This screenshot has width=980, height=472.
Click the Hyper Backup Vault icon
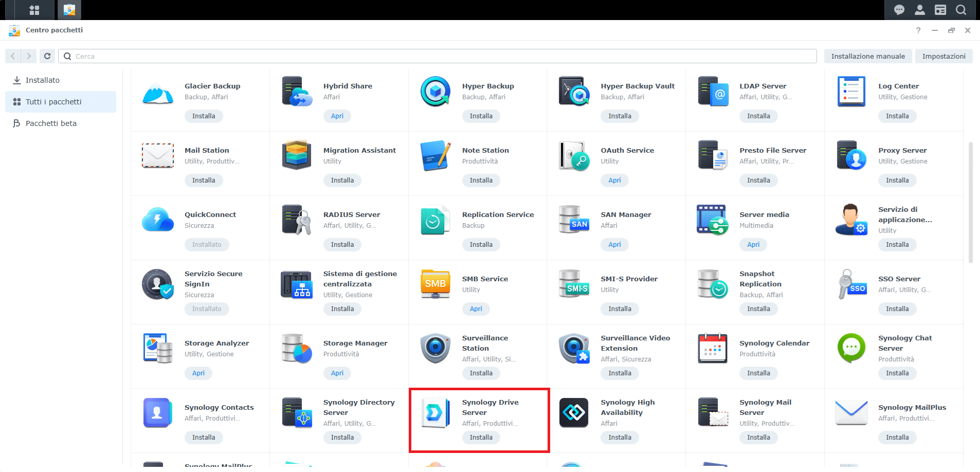click(574, 92)
